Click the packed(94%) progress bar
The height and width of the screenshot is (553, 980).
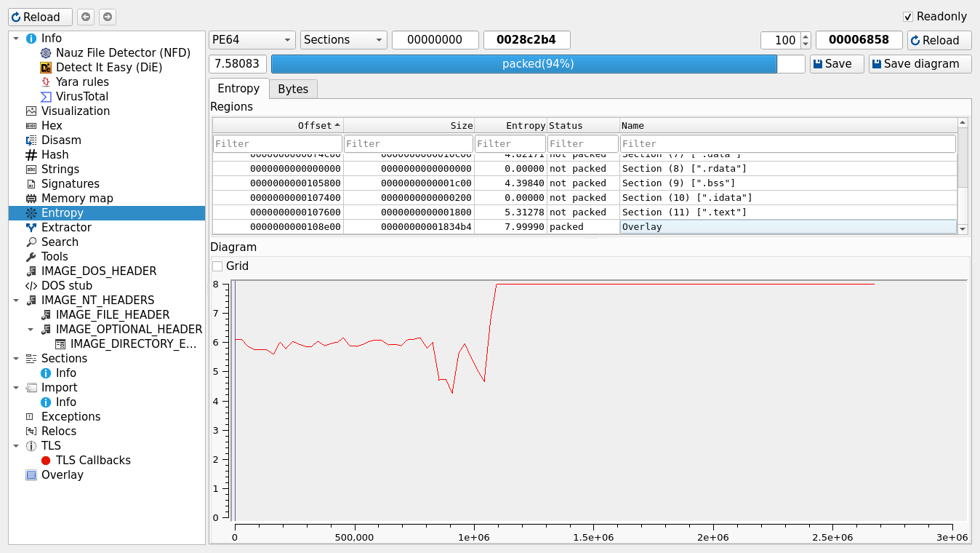point(538,64)
